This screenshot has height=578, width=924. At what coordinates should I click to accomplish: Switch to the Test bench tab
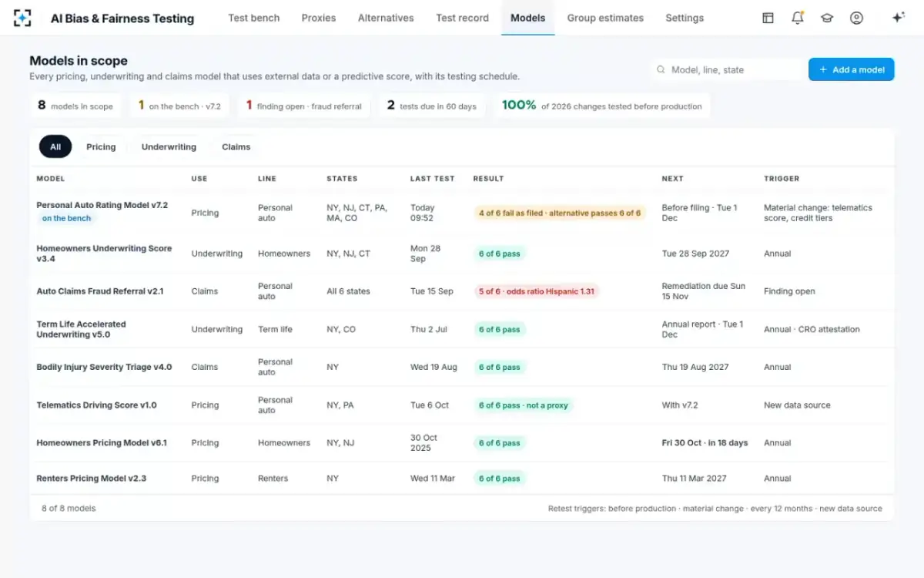point(254,18)
